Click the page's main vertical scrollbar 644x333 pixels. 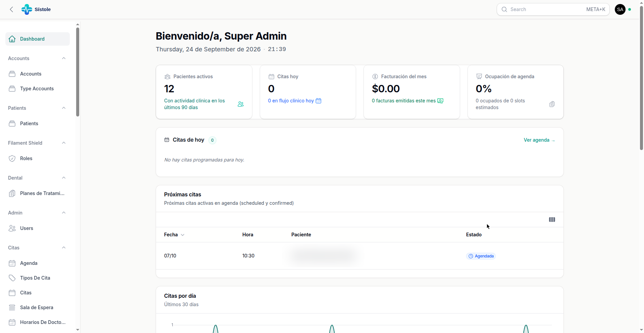click(641, 78)
